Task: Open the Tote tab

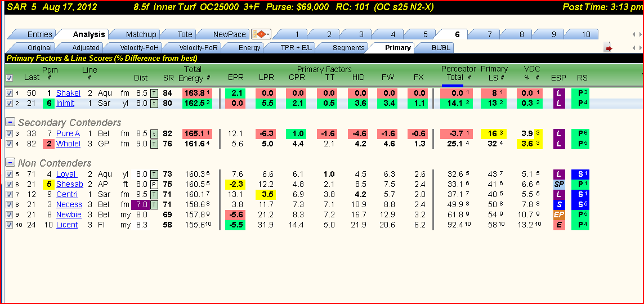Action: pyautogui.click(x=185, y=34)
